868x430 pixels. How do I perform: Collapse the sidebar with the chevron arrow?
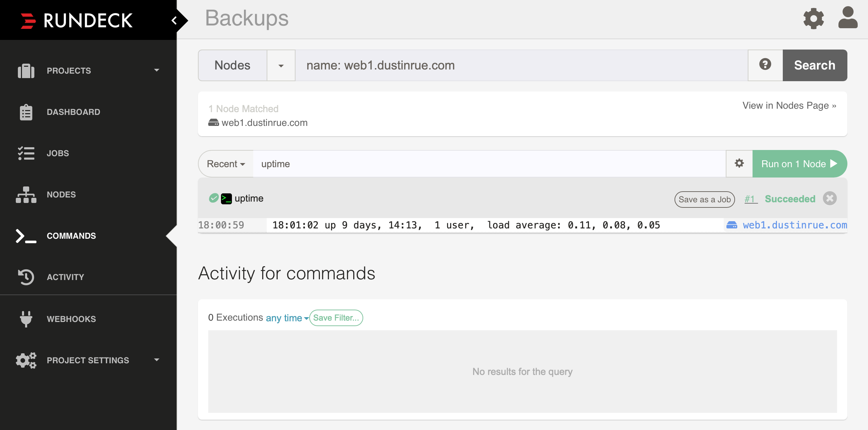click(174, 21)
